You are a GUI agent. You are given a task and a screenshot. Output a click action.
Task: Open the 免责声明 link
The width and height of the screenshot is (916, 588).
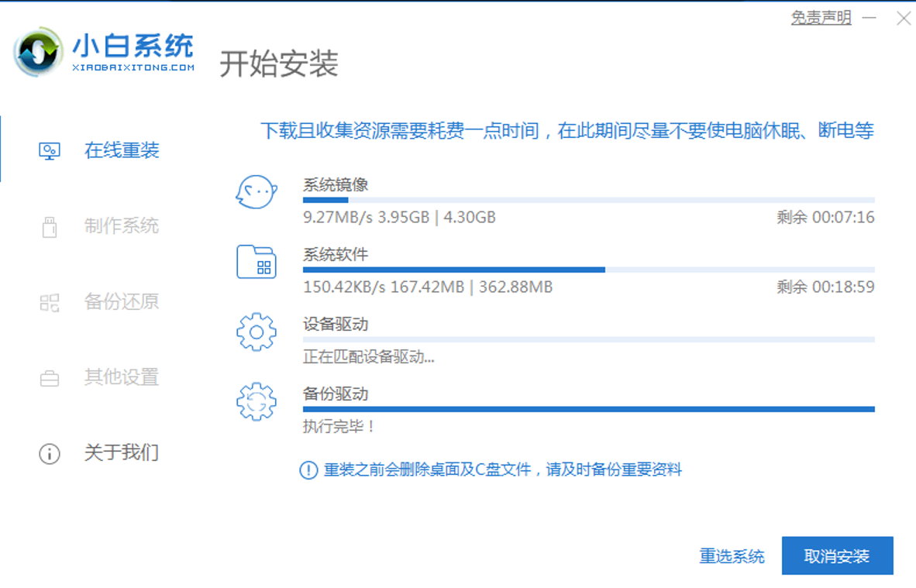pyautogui.click(x=821, y=18)
